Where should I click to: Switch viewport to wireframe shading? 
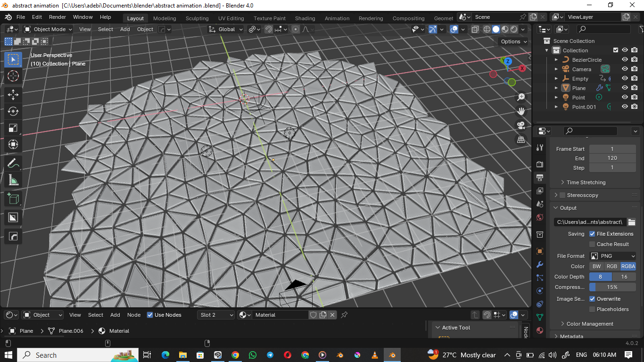[x=487, y=29]
